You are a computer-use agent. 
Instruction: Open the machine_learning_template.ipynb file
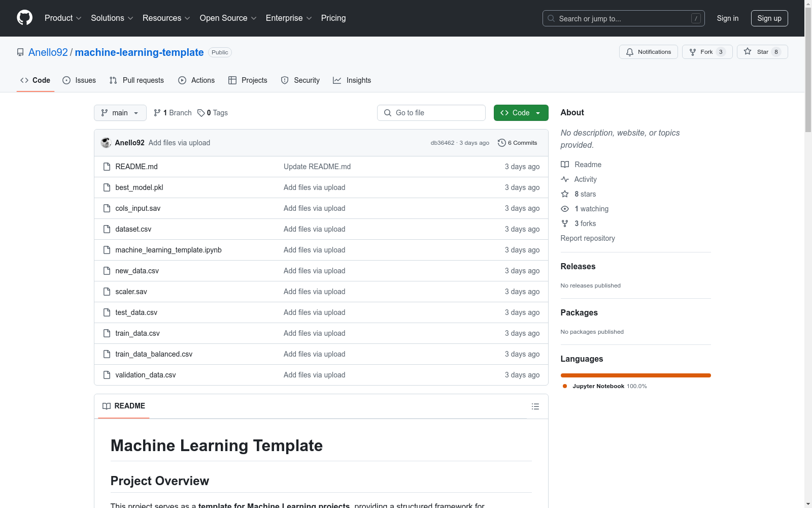(168, 250)
